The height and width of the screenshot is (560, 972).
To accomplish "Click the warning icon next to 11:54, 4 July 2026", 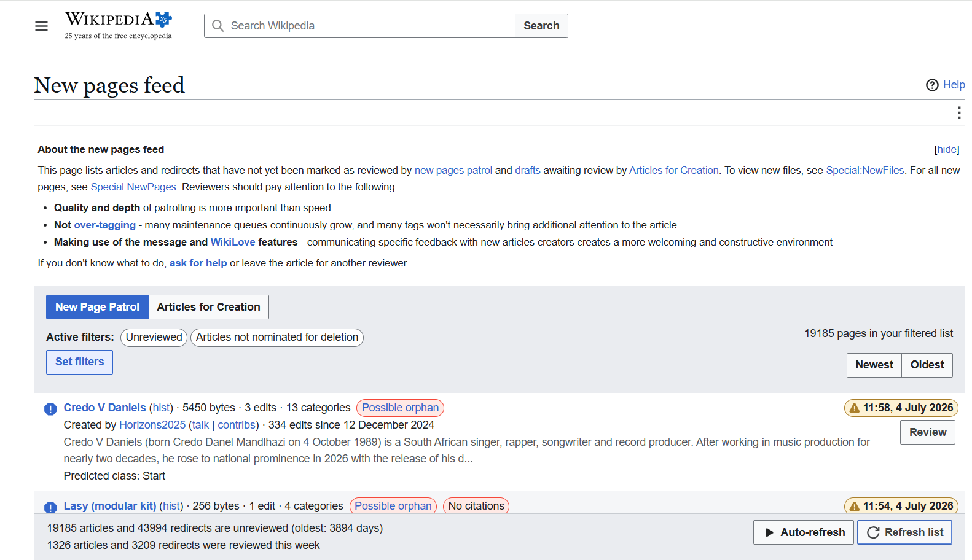I will [x=854, y=507].
